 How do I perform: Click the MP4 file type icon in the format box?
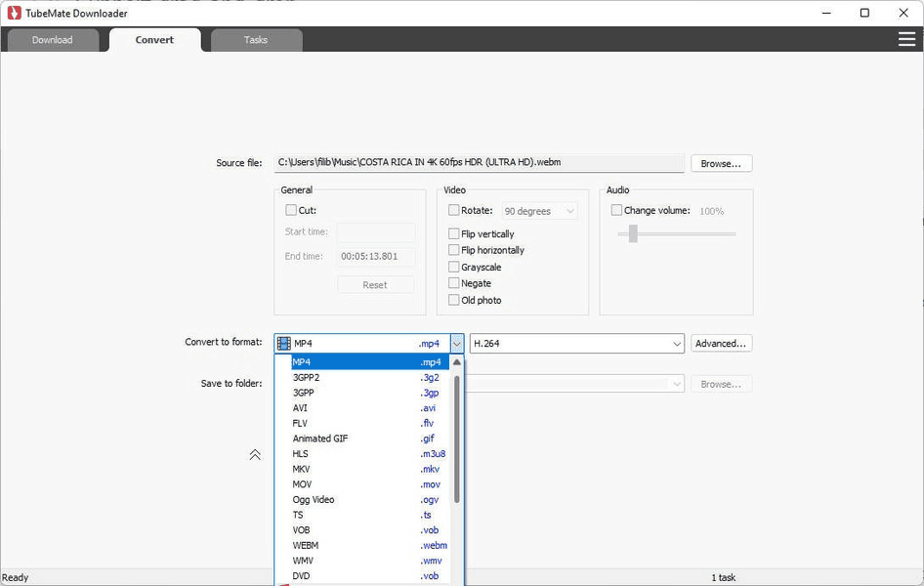[284, 343]
